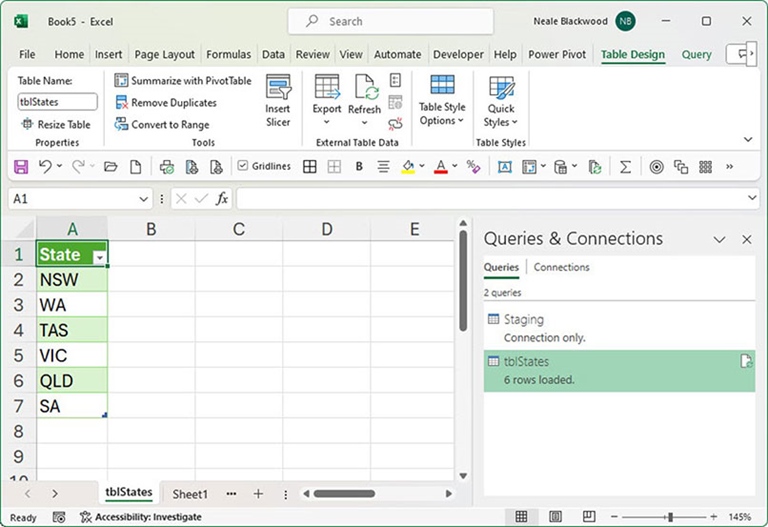Viewport: 768px width, 527px height.
Task: Show more quick access toolbar commands
Action: 729,167
